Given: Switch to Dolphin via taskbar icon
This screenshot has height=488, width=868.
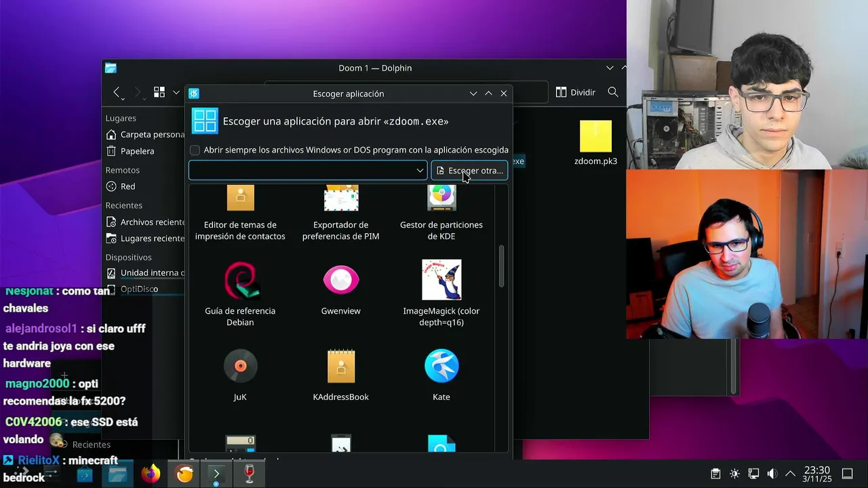Looking at the screenshot, I should [x=118, y=473].
